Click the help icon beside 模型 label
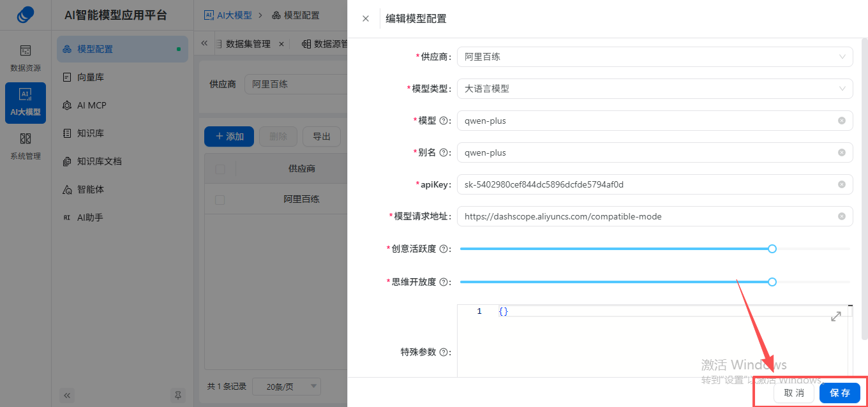The height and width of the screenshot is (407, 868). [x=444, y=121]
